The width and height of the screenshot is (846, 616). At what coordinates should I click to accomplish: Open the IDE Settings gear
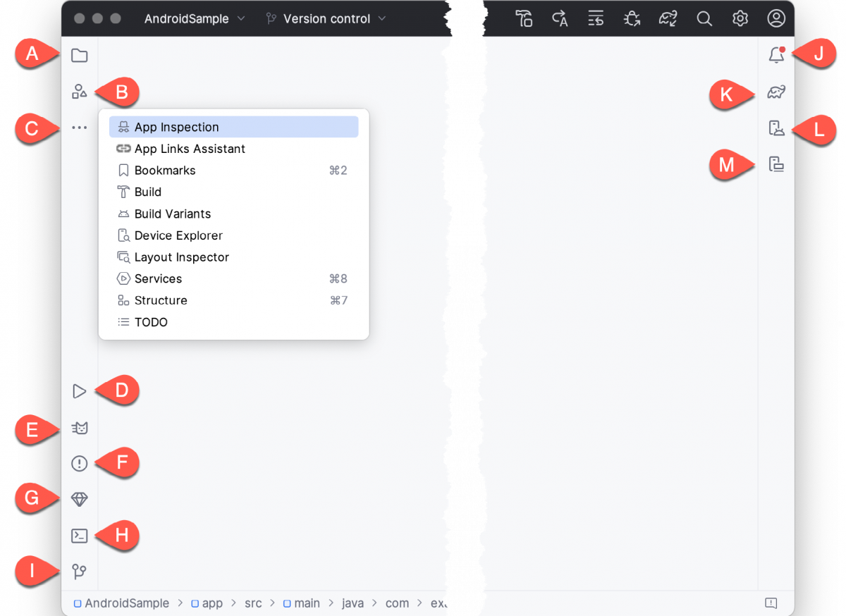tap(740, 18)
